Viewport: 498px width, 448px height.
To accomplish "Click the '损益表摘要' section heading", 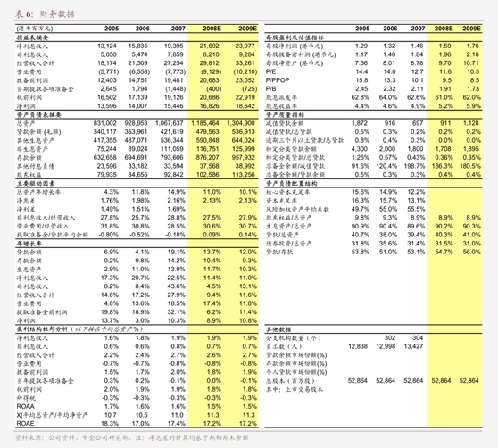I will pyautogui.click(x=32, y=37).
